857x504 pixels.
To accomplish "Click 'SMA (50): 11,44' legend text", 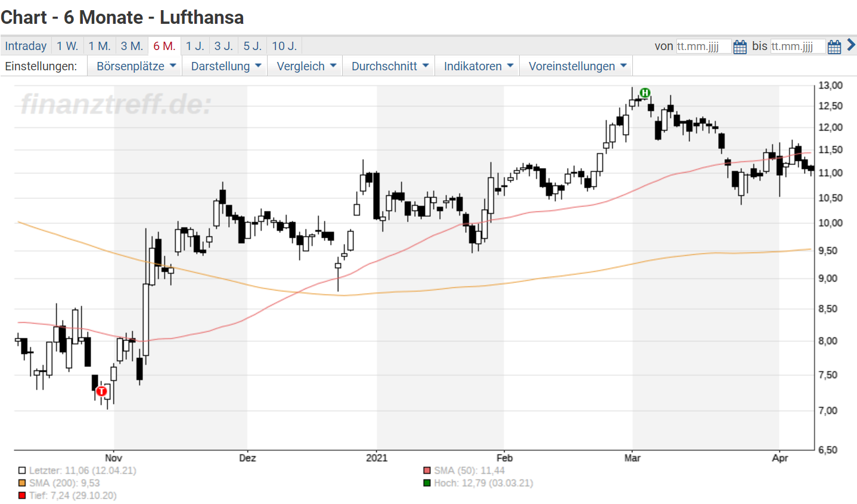I will coord(469,471).
